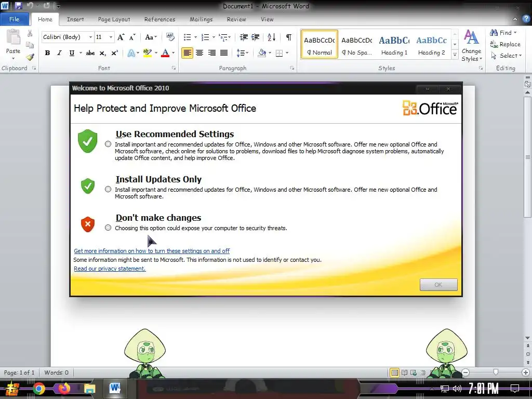This screenshot has height=399, width=532.
Task: Open Firefox from the taskbar
Action: 64,389
